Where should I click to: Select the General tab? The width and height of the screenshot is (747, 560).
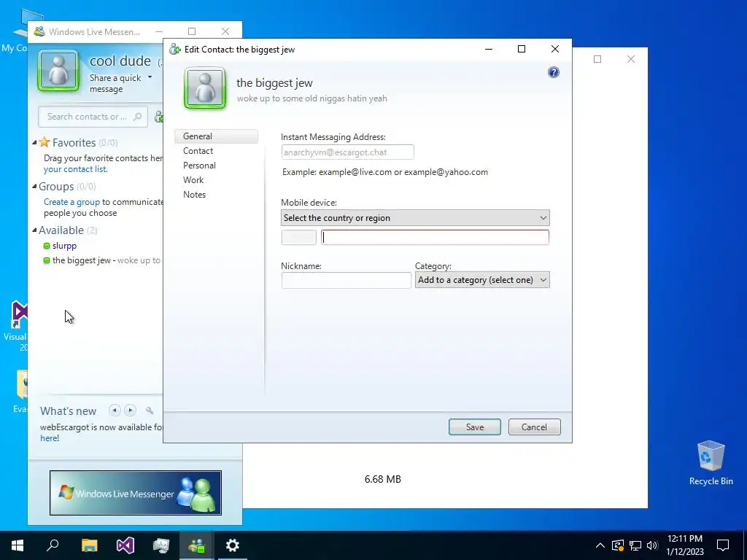216,136
